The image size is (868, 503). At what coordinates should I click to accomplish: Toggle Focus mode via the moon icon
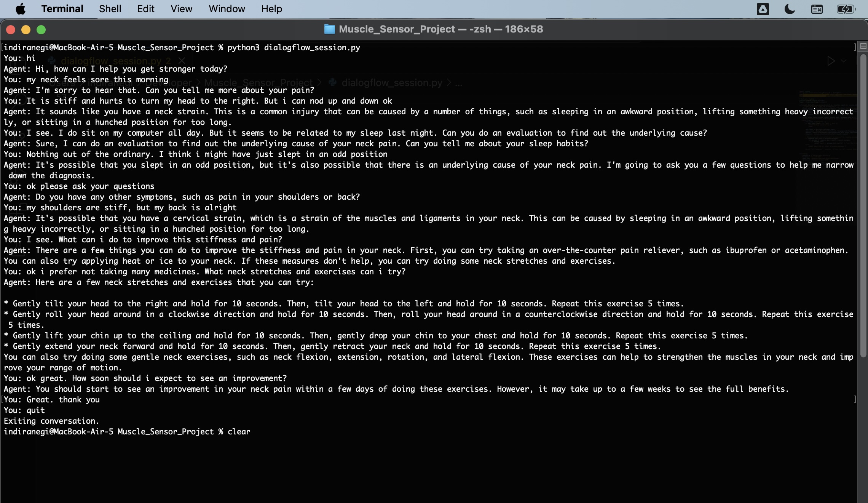tap(790, 9)
